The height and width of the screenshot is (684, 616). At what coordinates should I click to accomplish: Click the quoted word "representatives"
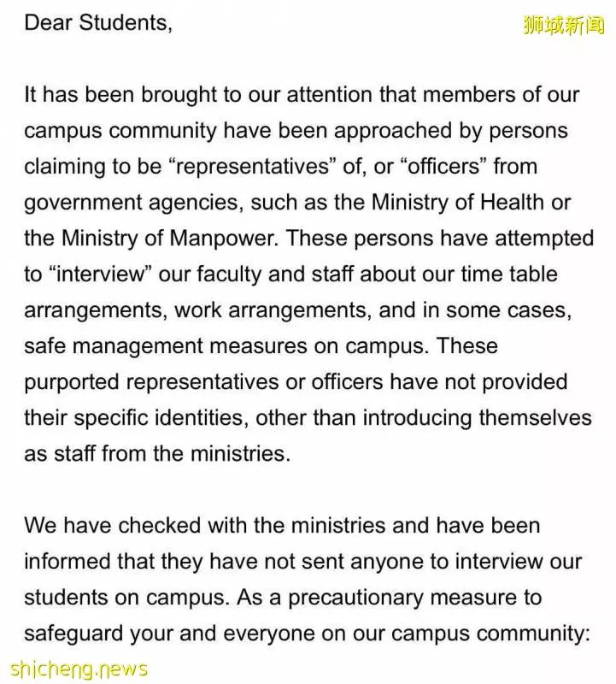pos(251,167)
